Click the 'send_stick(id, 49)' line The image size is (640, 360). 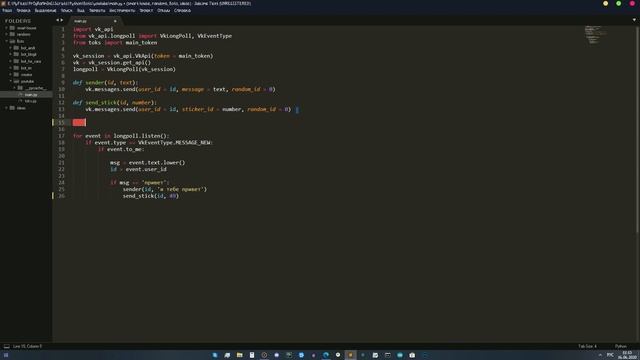point(151,196)
